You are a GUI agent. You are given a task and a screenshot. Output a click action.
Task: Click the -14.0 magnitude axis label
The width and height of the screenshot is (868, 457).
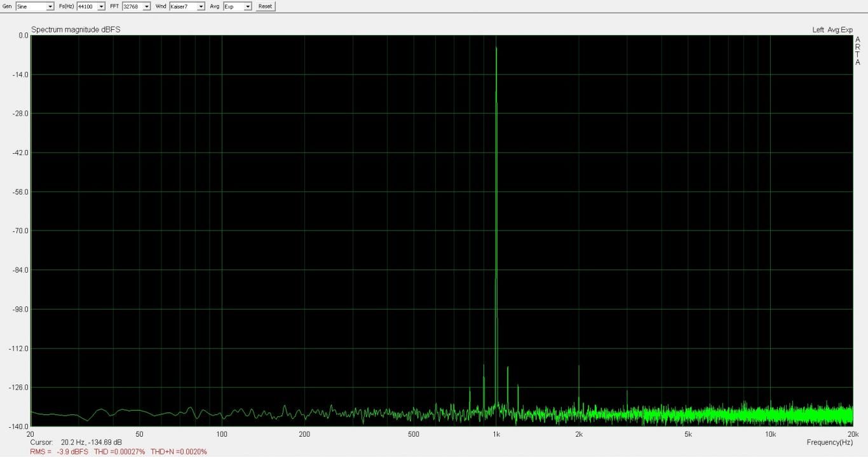point(20,74)
